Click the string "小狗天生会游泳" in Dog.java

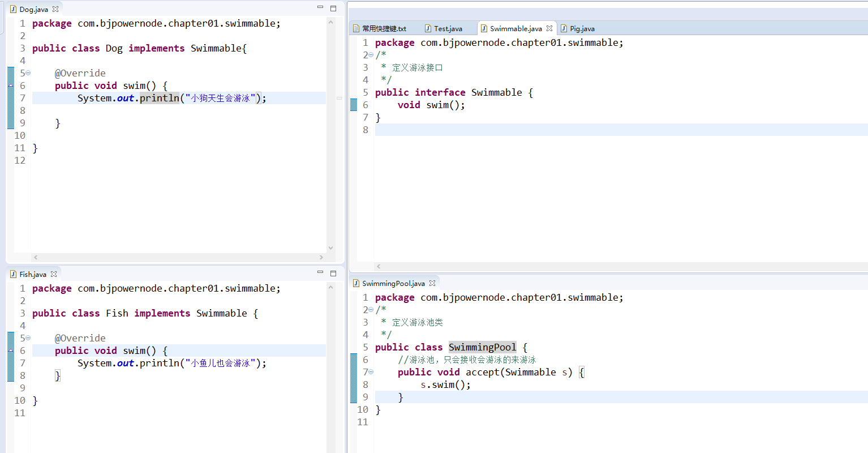click(220, 98)
